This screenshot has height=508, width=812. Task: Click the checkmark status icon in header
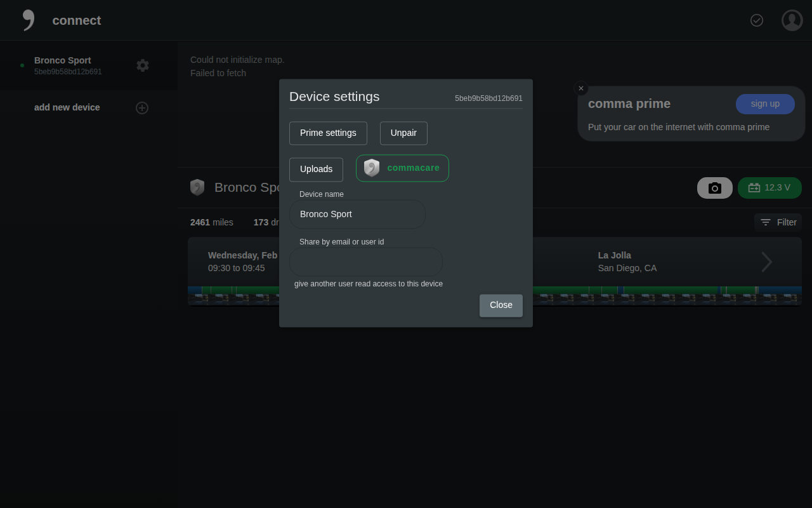[757, 20]
